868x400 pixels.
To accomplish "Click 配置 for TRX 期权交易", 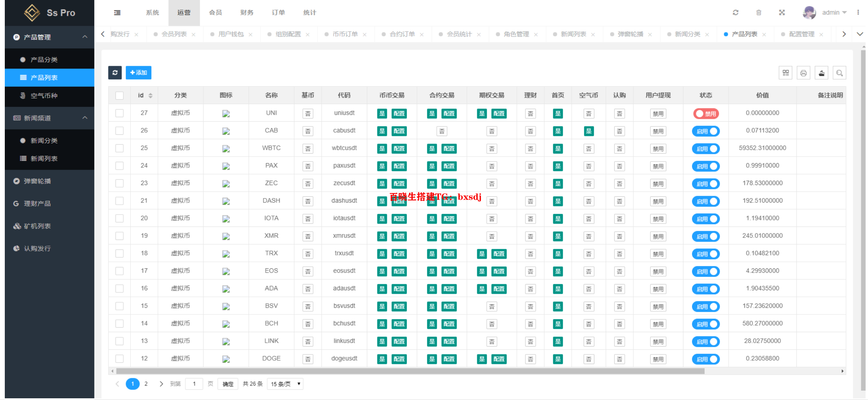I will click(499, 254).
